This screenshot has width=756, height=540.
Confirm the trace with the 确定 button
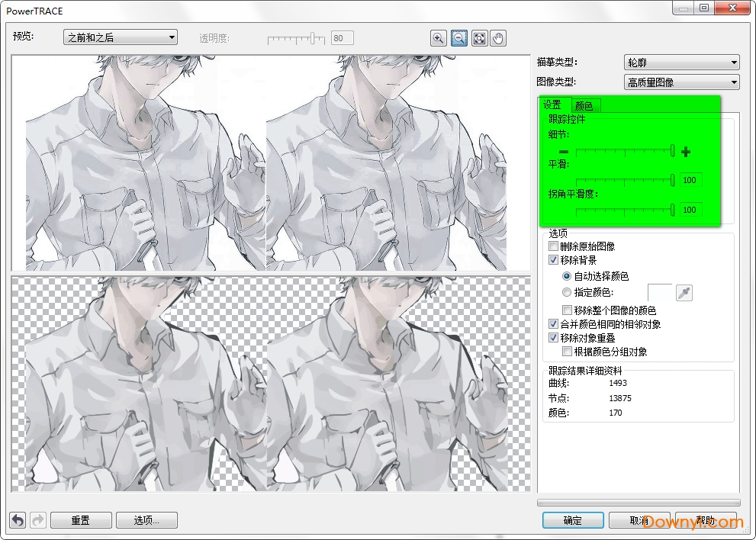[x=572, y=520]
